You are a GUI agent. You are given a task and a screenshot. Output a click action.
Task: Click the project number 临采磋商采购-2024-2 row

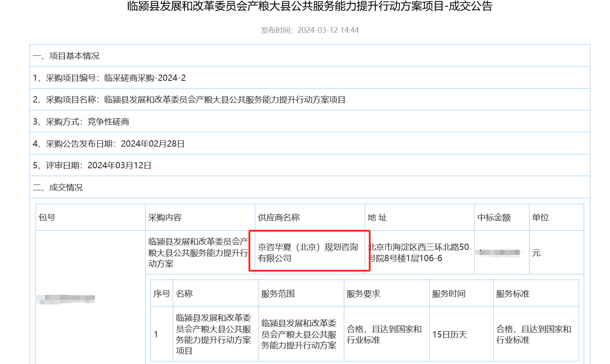(x=310, y=77)
